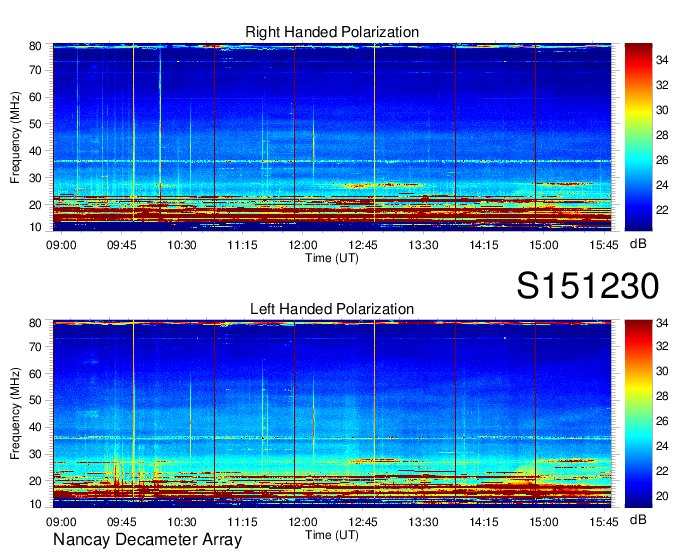
Task: Click the 40 MHz tick label on top plot
Action: click(x=35, y=151)
